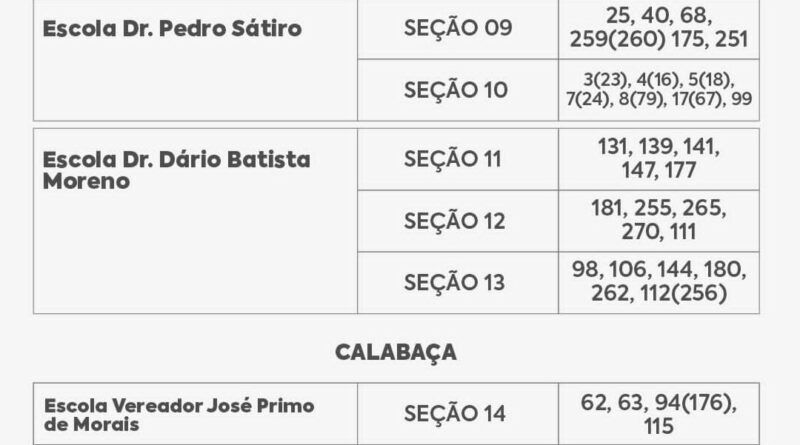Select the SEÇÃO 09 label
Screen dimensions: 800x445
click(x=457, y=28)
